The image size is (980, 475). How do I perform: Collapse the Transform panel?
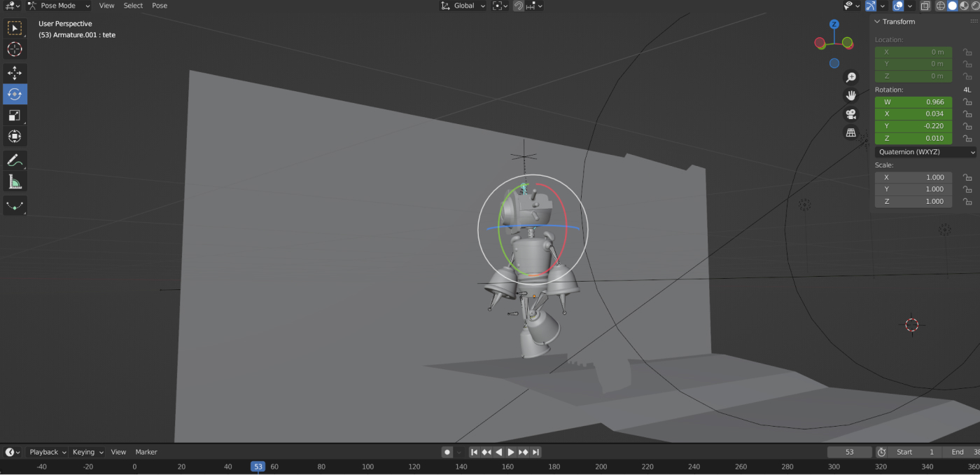click(877, 22)
